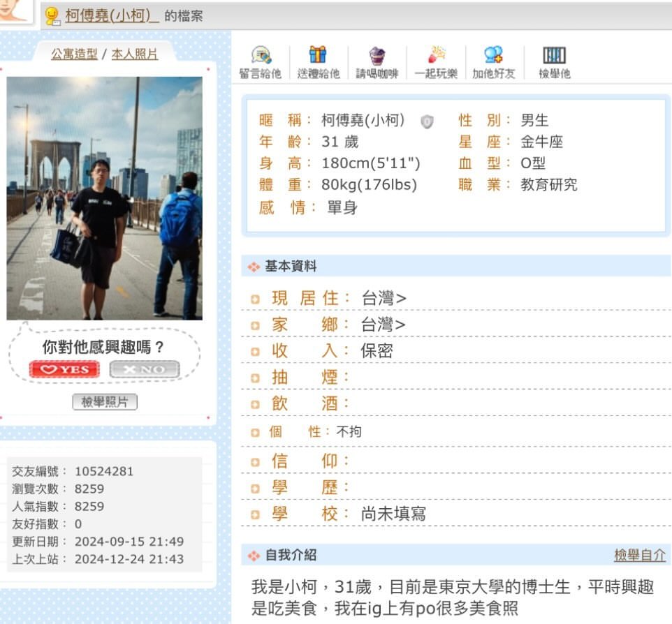Click the occupation value 教育研究
The height and width of the screenshot is (624, 672).
(x=549, y=184)
